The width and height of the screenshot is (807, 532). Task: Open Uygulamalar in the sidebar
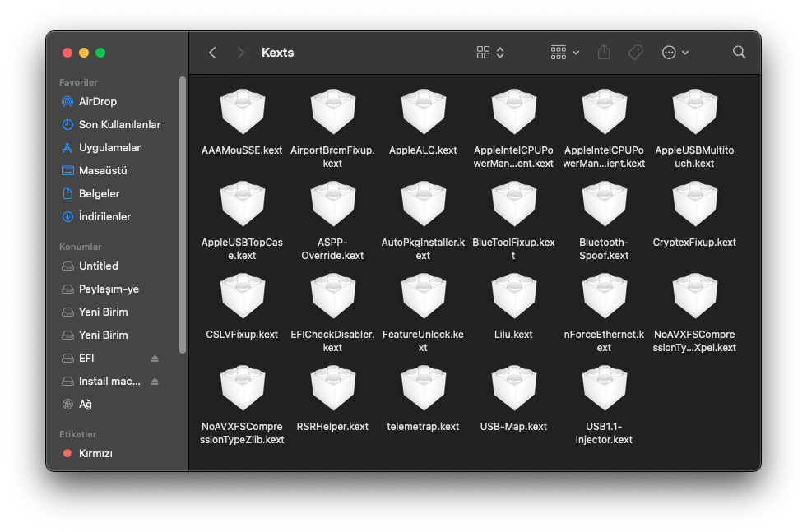pyautogui.click(x=101, y=148)
